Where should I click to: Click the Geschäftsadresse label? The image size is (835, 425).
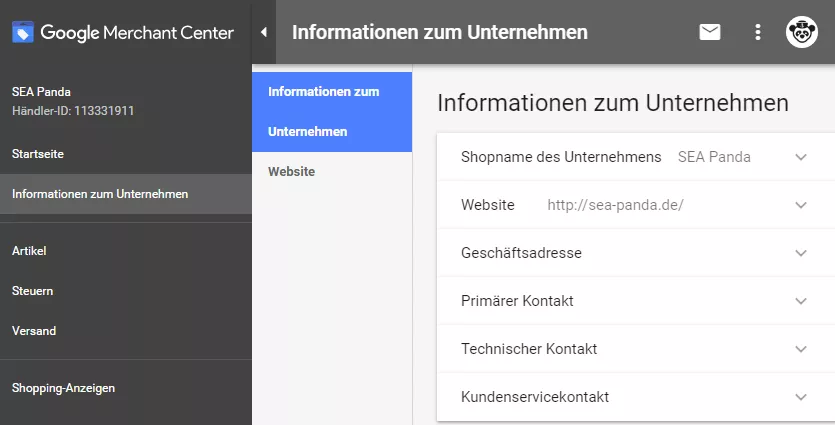pyautogui.click(x=521, y=253)
